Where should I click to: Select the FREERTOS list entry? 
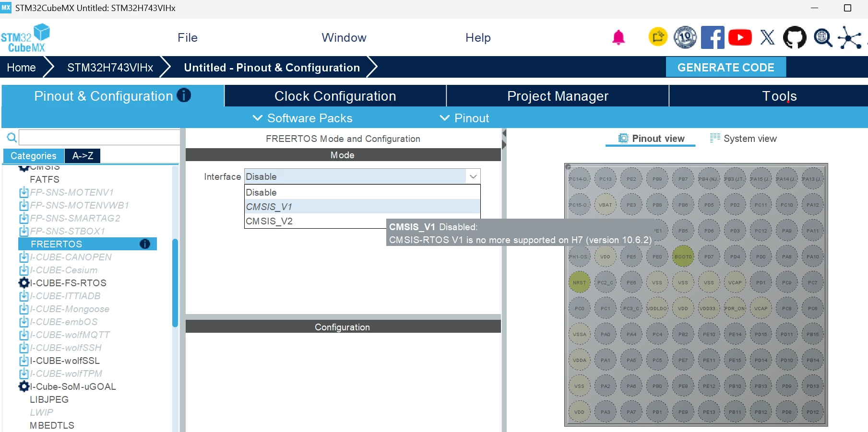(x=87, y=244)
